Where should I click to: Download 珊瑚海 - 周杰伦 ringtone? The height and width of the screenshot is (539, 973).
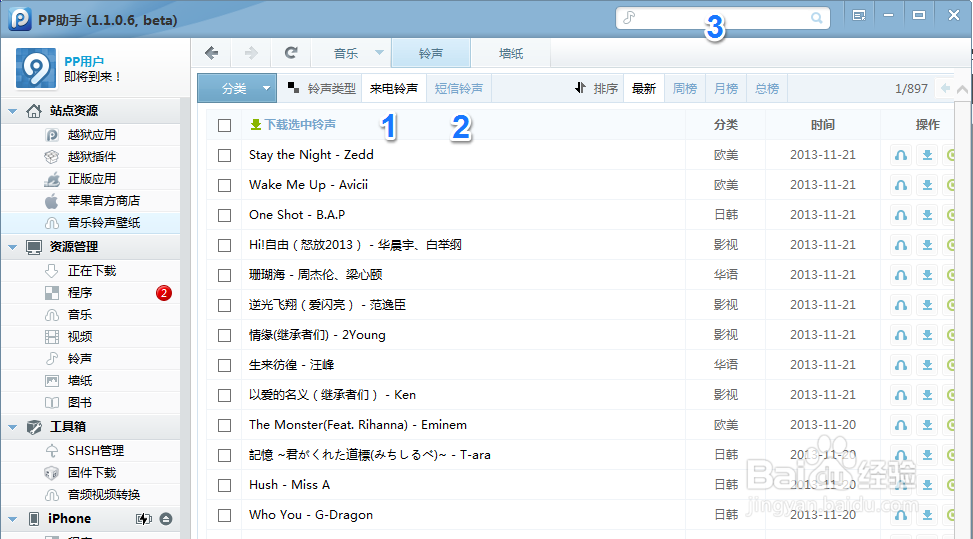927,275
